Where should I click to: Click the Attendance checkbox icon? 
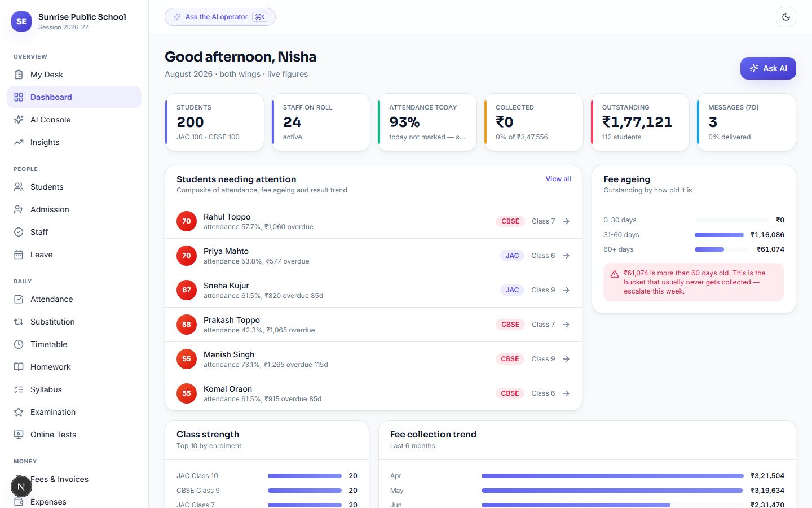click(19, 299)
